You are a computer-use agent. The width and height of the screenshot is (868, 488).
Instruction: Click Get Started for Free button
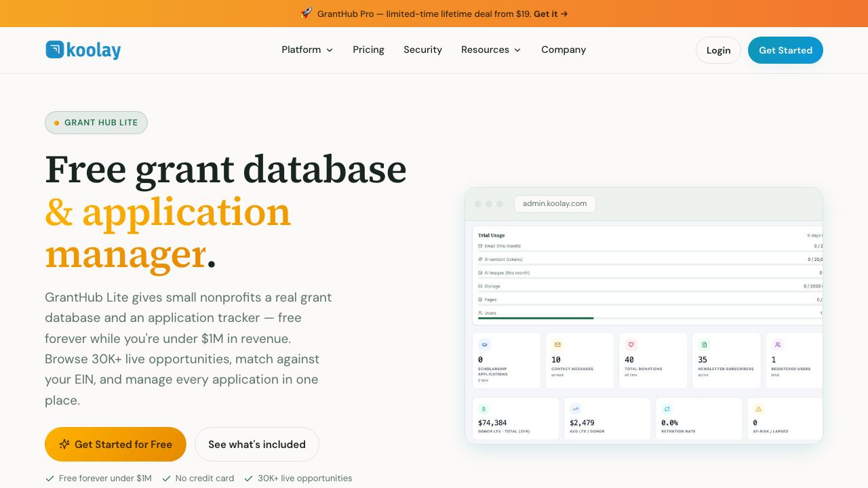[115, 445]
